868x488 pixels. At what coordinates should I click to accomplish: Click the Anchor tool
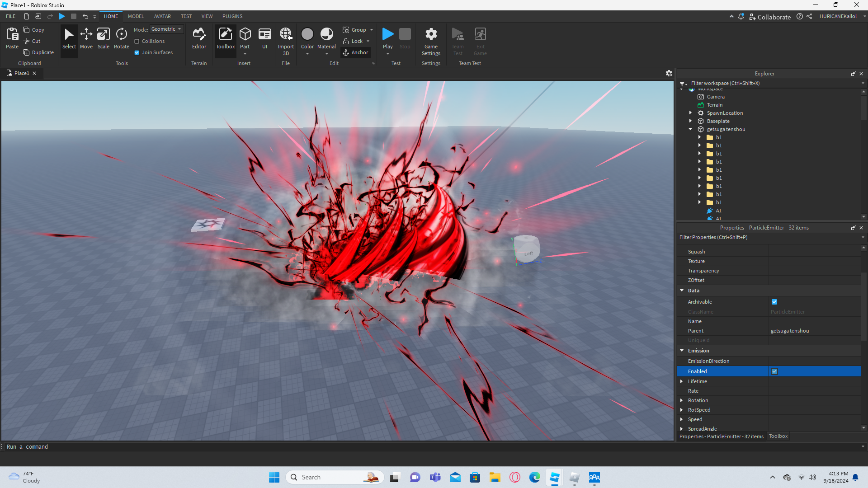click(x=356, y=52)
